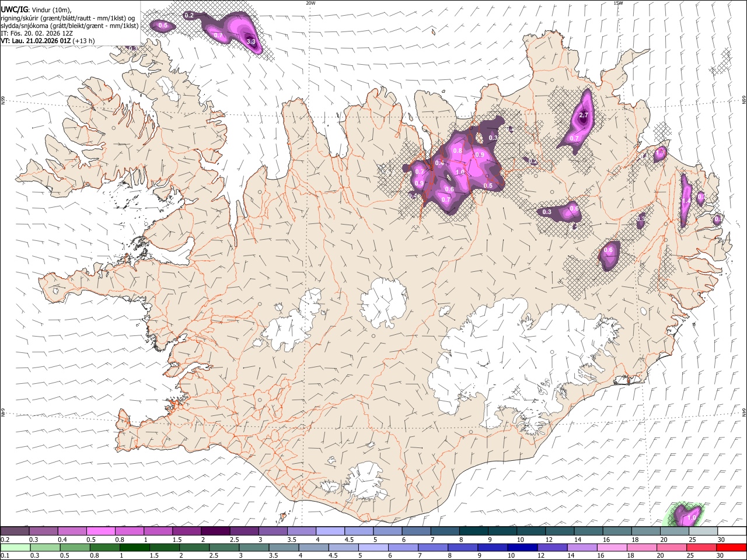This screenshot has width=747, height=560.
Task: Select the 30 red swatch in the lower scale
Action: coord(732,547)
